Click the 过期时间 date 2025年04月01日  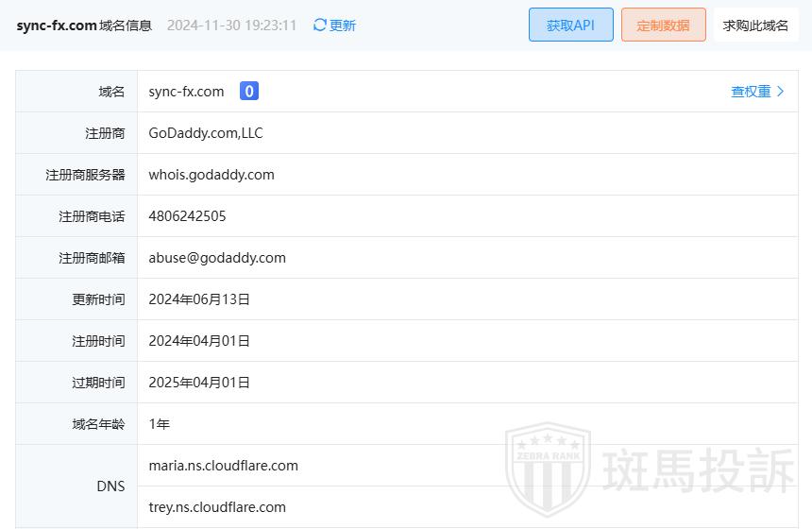click(199, 383)
